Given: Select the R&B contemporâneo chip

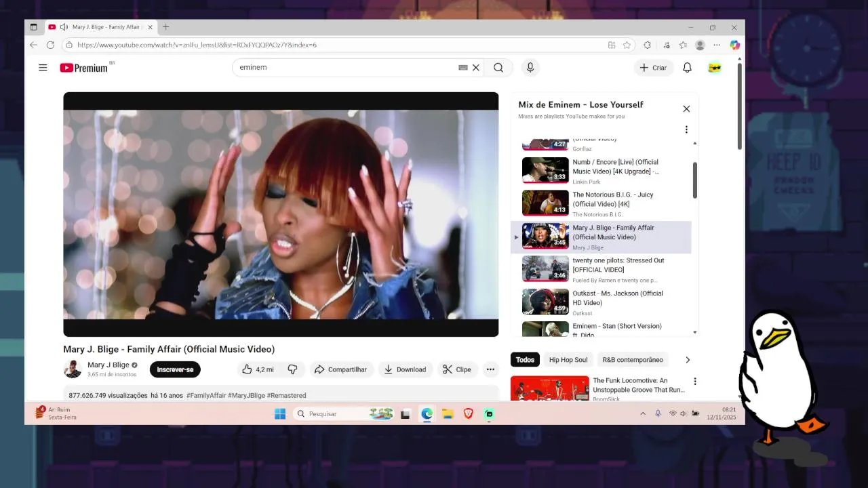Looking at the screenshot, I should coord(633,360).
